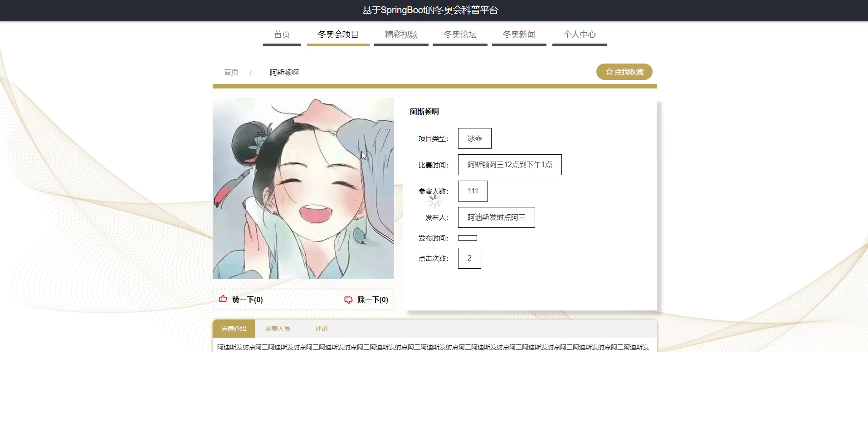868x423 pixels.
Task: Click the detail description paragraph text
Action: point(433,347)
